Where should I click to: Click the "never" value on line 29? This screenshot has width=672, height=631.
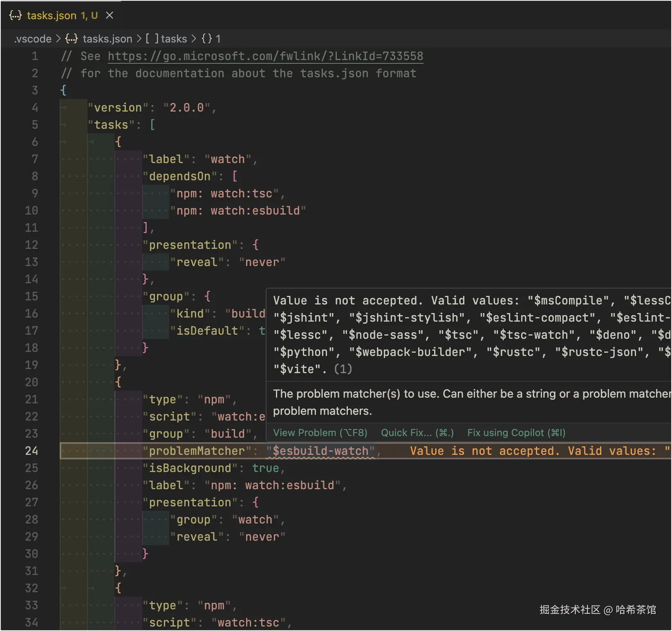(x=262, y=537)
